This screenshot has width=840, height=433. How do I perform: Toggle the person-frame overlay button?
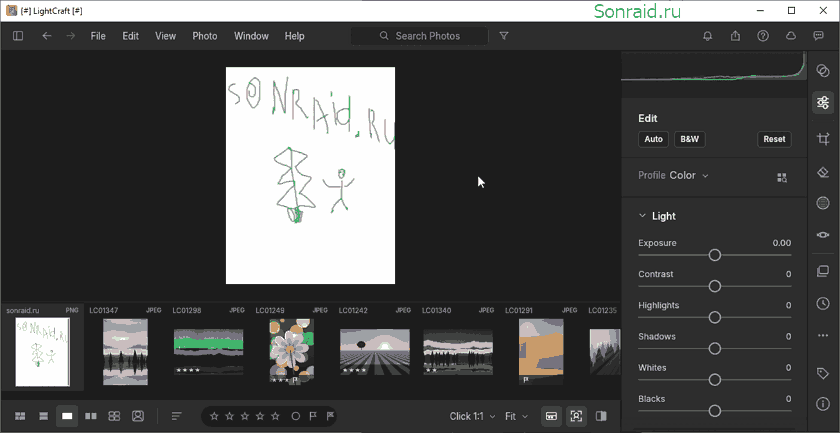coord(576,416)
